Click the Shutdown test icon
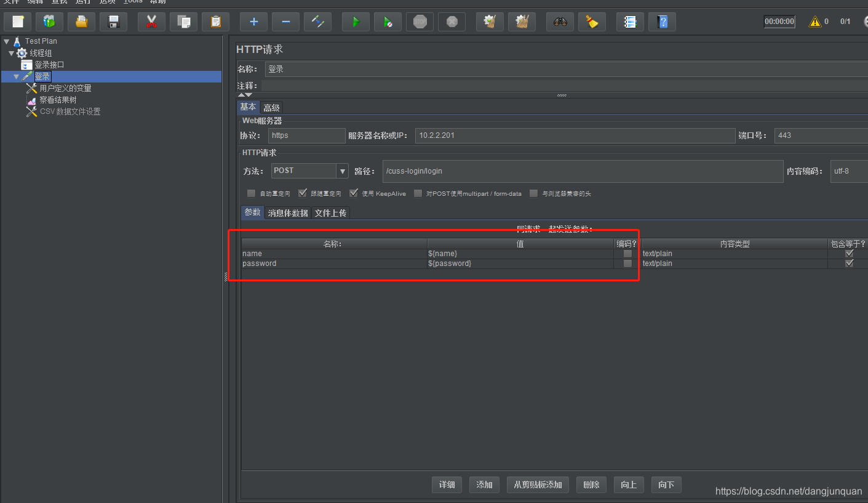868x503 pixels. click(x=452, y=22)
